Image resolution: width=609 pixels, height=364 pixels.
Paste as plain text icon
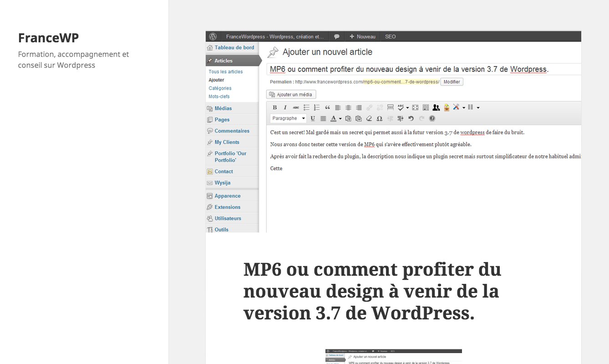[348, 118]
